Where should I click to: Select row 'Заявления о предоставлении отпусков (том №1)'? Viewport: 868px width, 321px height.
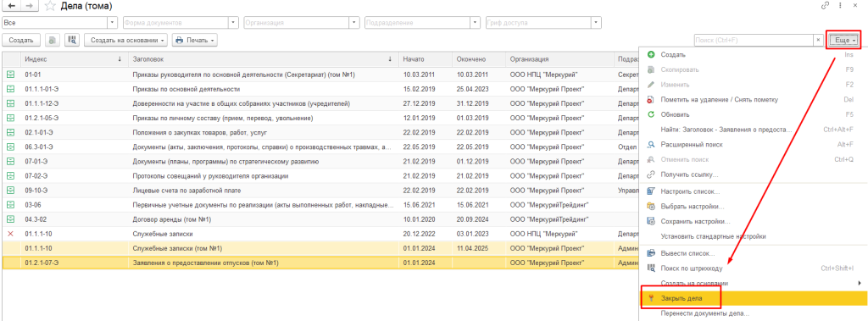[x=320, y=263]
